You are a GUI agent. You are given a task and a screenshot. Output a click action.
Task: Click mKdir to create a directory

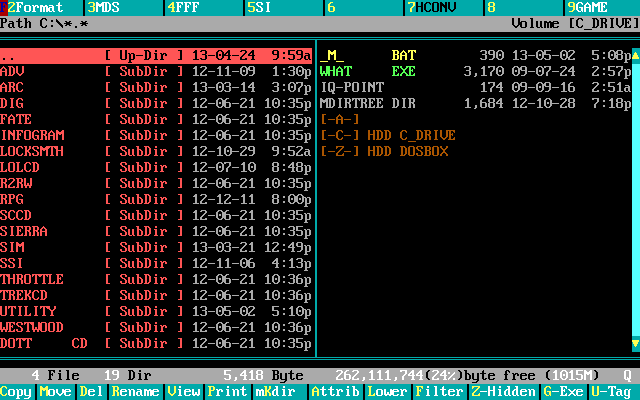coord(275,392)
